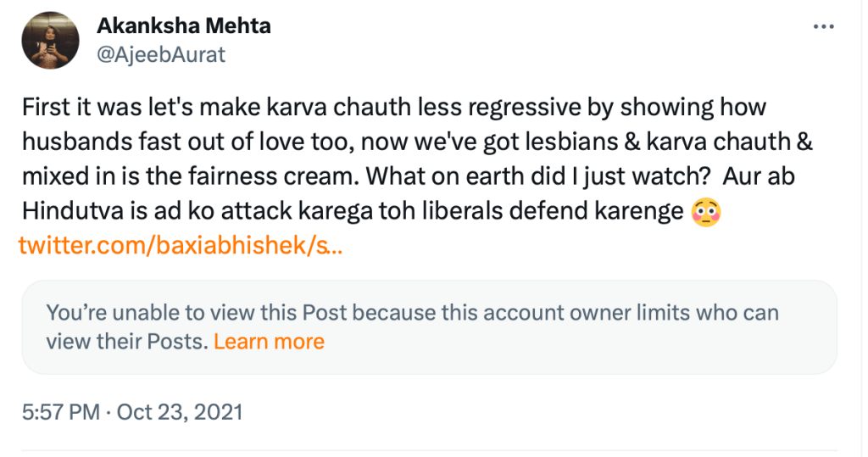Open the twitter.com/baxiabhishek quoted link
This screenshot has height=457, width=868.
click(180, 247)
